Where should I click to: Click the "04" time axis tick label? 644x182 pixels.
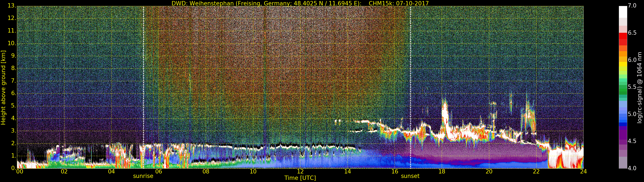tap(111, 172)
